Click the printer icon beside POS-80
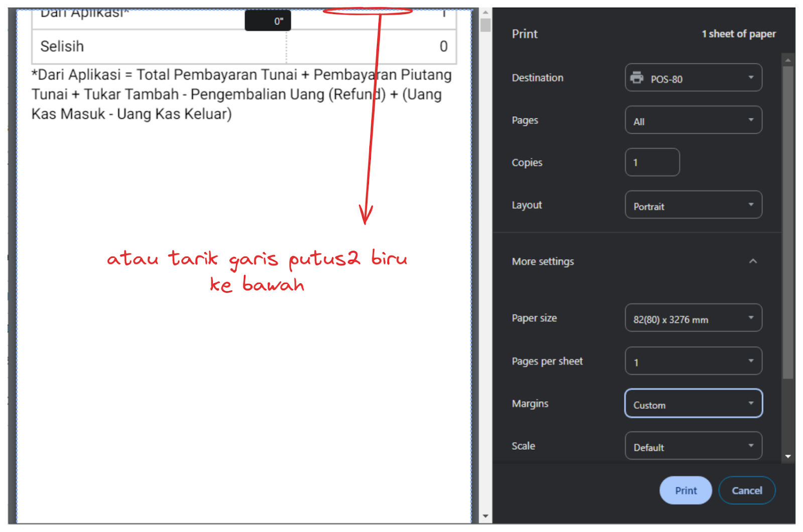 (636, 78)
